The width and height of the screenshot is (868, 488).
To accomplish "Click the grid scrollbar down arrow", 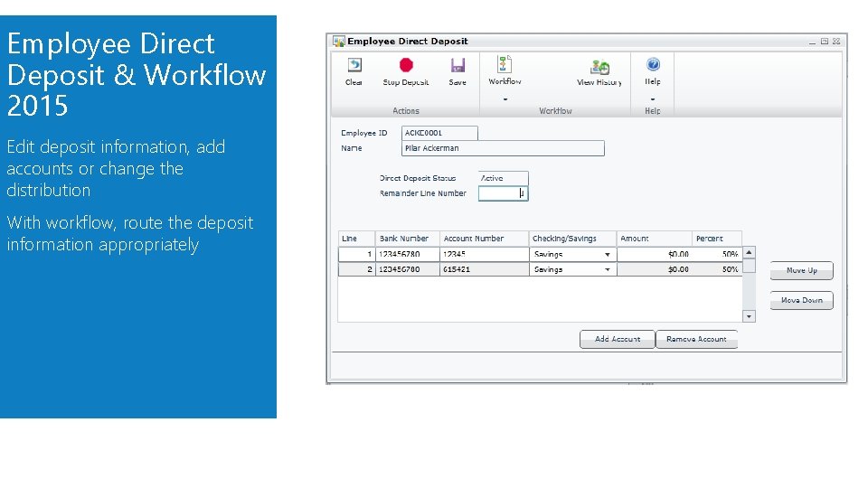I will tap(749, 316).
